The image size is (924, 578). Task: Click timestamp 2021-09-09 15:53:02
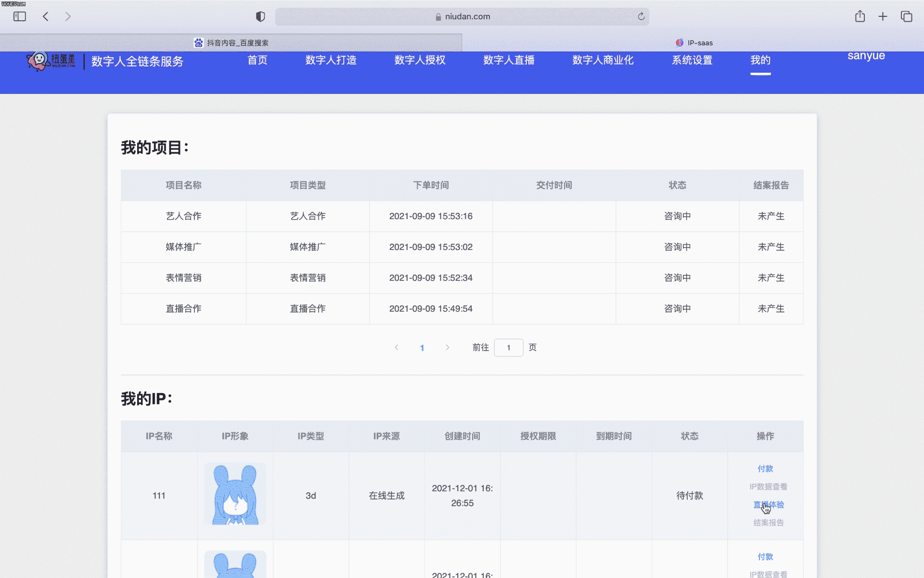[431, 247]
